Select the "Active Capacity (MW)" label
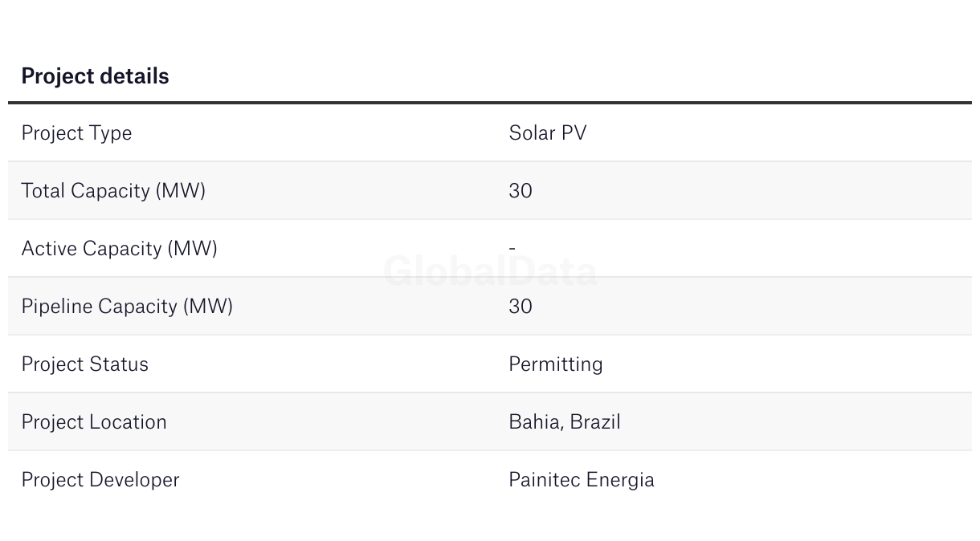 (119, 249)
